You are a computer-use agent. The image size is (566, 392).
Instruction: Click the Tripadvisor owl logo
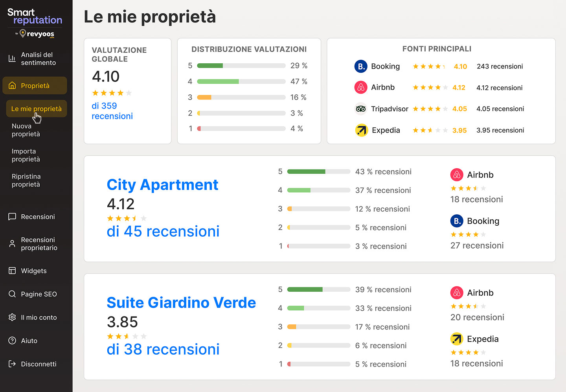pyautogui.click(x=360, y=109)
